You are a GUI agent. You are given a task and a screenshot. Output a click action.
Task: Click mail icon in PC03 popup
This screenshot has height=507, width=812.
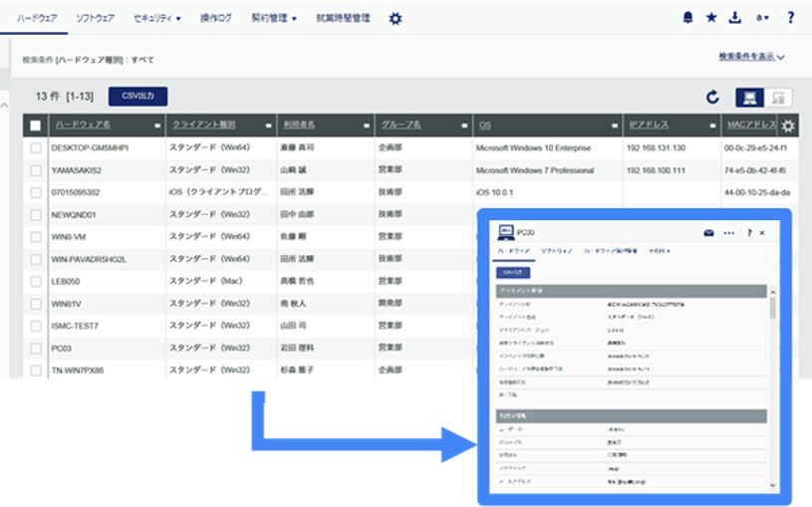coord(708,232)
